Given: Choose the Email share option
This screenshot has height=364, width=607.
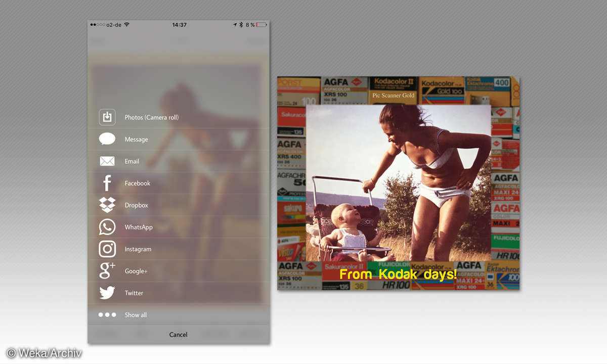Looking at the screenshot, I should coord(132,161).
